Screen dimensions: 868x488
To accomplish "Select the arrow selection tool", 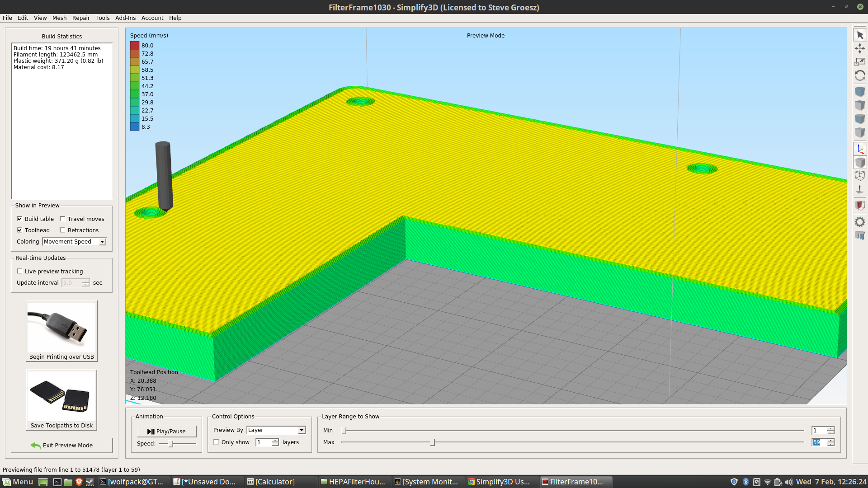I will 860,35.
